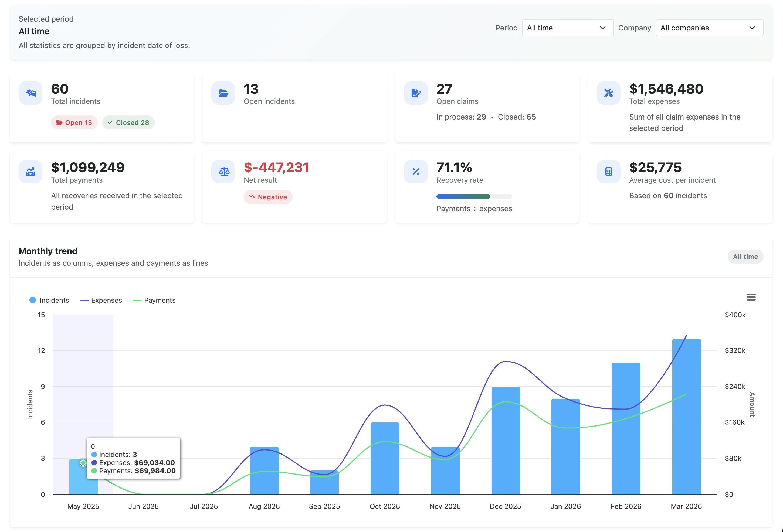Click the wrench tools icon for Total expenses
The height and width of the screenshot is (532, 783).
[608, 93]
